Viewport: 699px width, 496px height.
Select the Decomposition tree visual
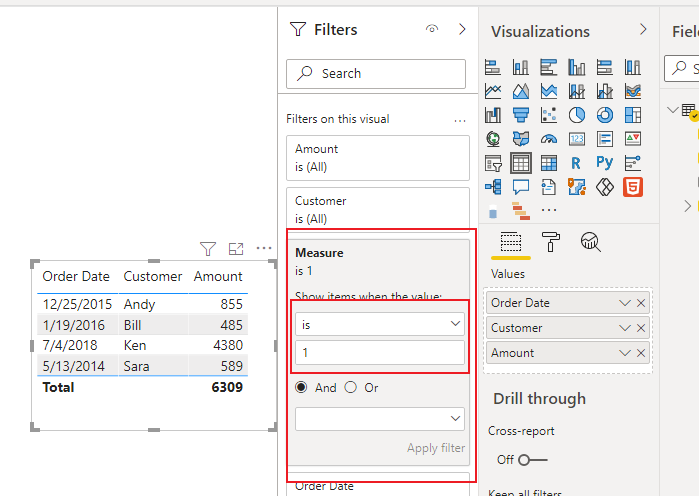(x=493, y=187)
